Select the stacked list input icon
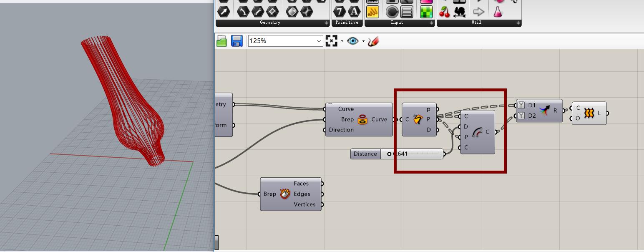 pos(407,12)
